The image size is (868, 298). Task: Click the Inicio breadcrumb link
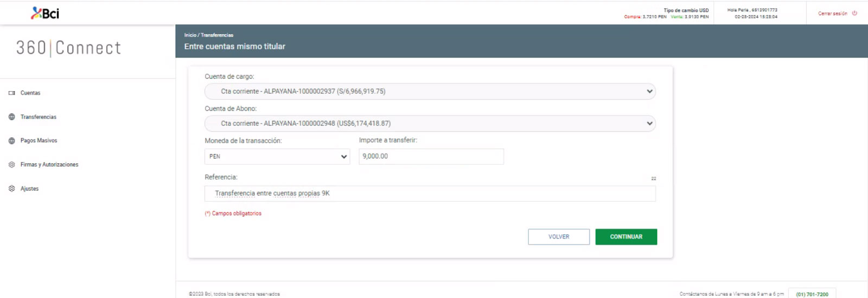190,35
